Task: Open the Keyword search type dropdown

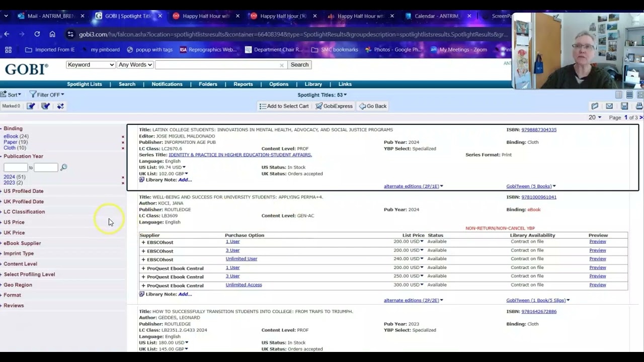Action: 91,65
